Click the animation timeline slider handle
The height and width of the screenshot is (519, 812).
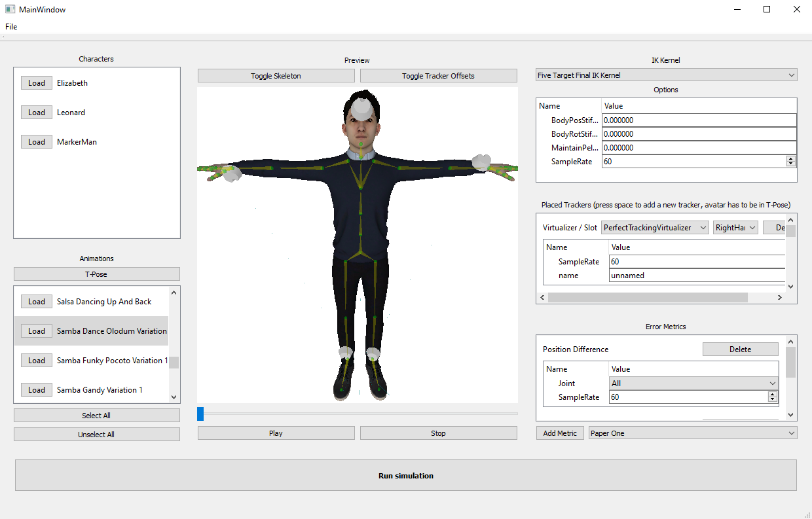pyautogui.click(x=200, y=414)
